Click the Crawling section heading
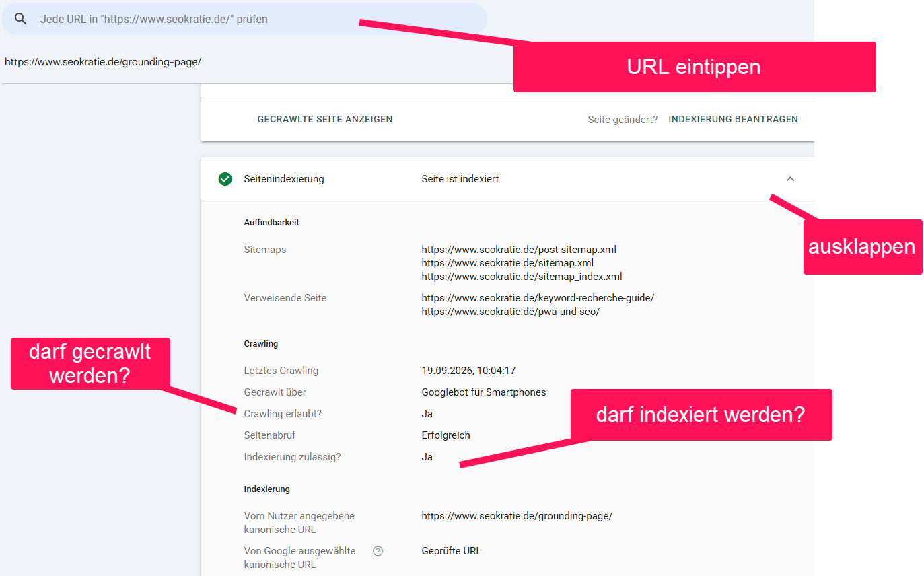Image resolution: width=924 pixels, height=576 pixels. tap(260, 344)
